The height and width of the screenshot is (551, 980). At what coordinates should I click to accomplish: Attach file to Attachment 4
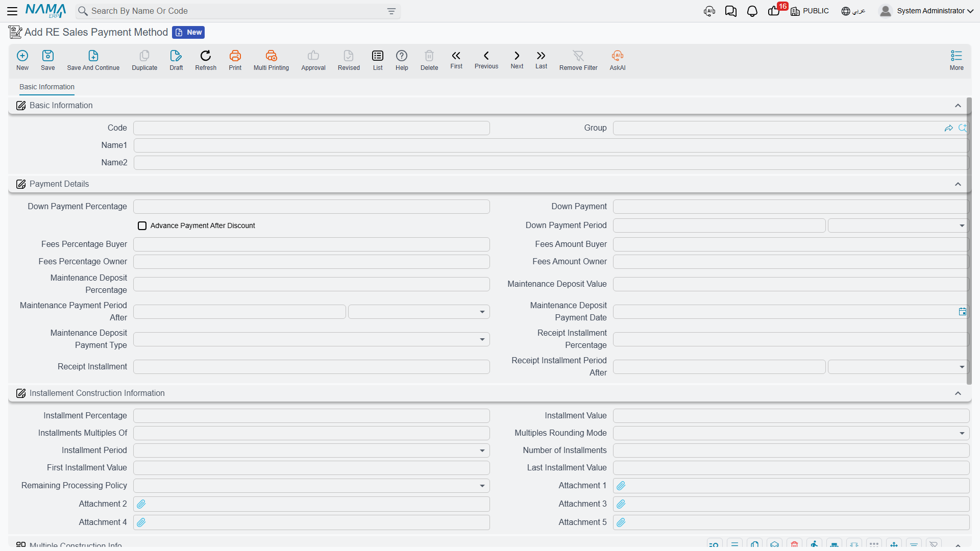point(141,522)
